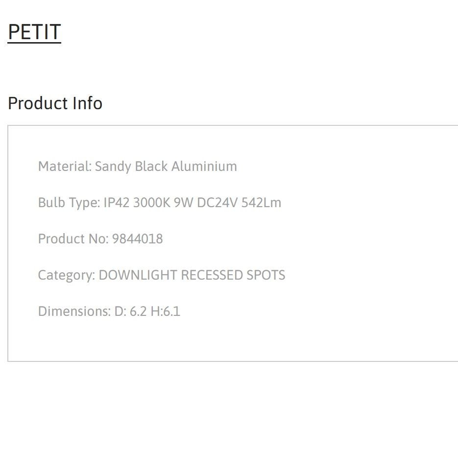Click the word DOWNLIGHT in category
This screenshot has width=458, height=476.
(138, 275)
